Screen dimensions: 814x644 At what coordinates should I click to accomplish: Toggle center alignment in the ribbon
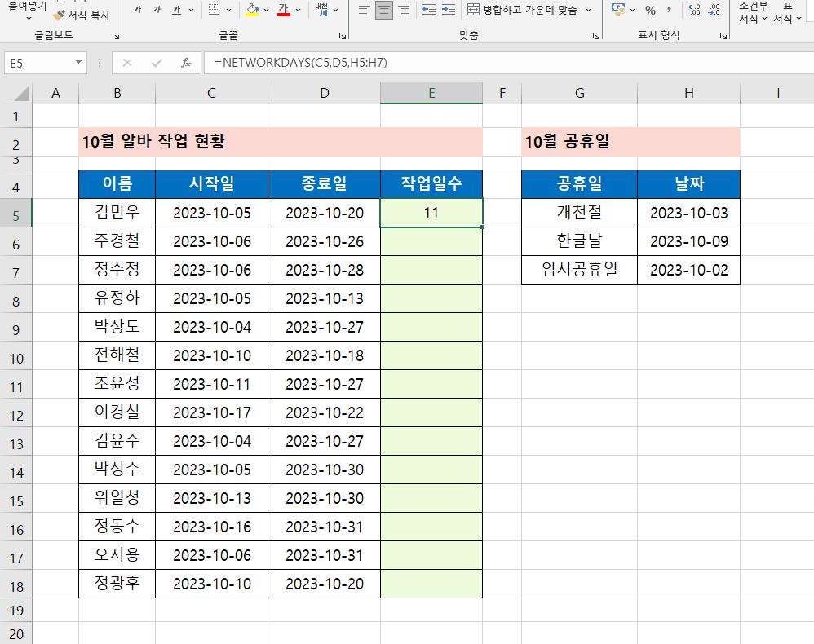click(384, 10)
